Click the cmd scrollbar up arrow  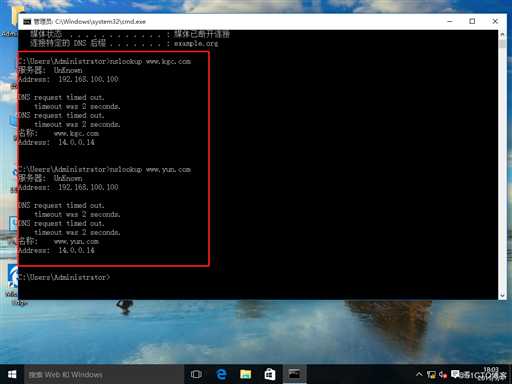tap(502, 34)
